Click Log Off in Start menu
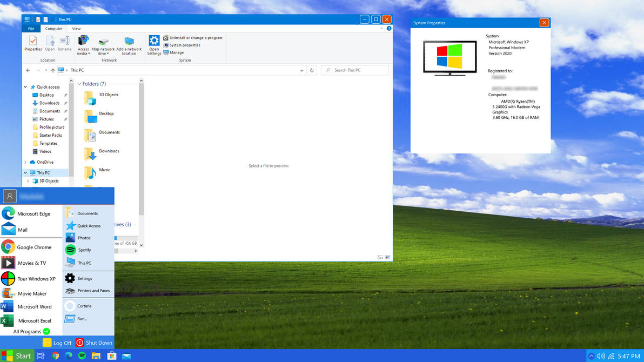Image resolution: width=644 pixels, height=362 pixels. (x=57, y=343)
